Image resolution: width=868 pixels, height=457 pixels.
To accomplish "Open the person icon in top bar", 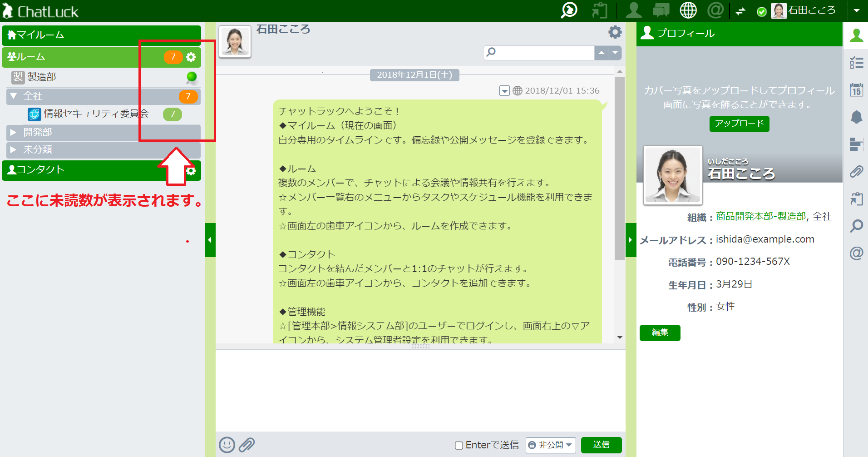I will [x=633, y=10].
